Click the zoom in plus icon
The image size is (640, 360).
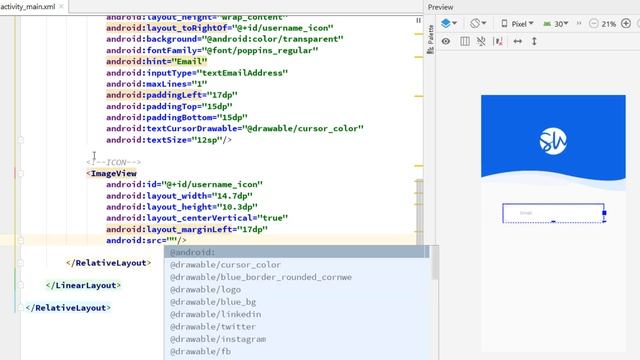626,23
